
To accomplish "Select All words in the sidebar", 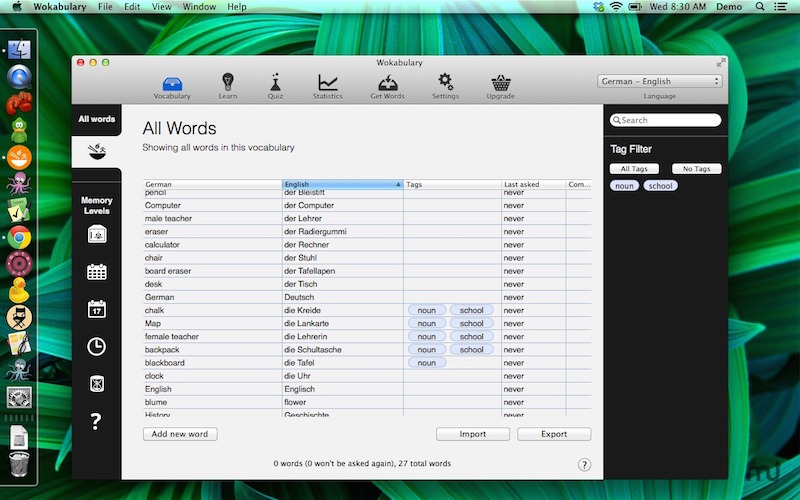I will pos(96,119).
